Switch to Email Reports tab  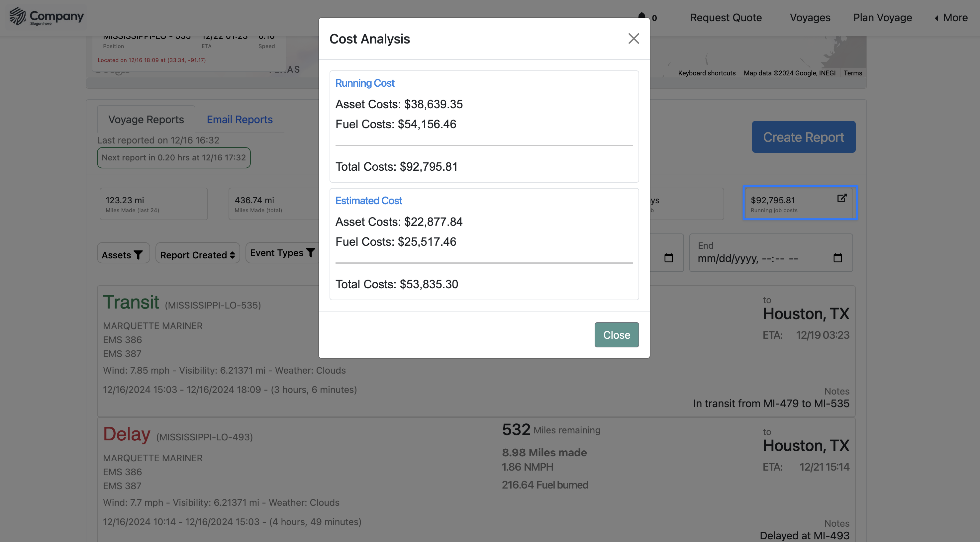pos(240,120)
